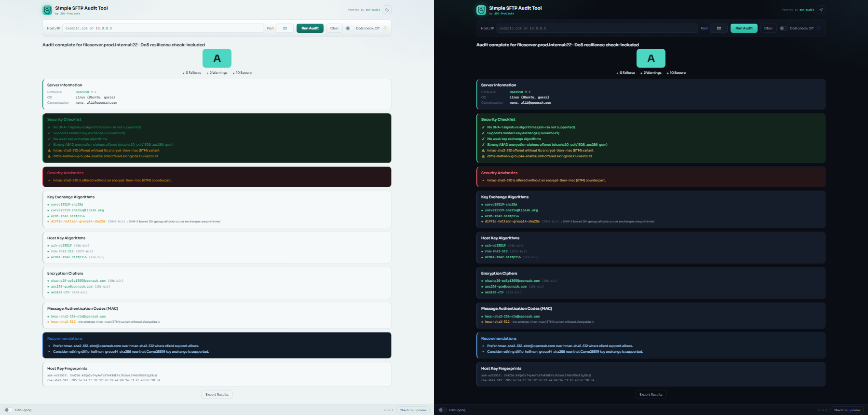Click '10 Secure' count in dark window
Viewport: 868px width, 415px height.
(676, 73)
